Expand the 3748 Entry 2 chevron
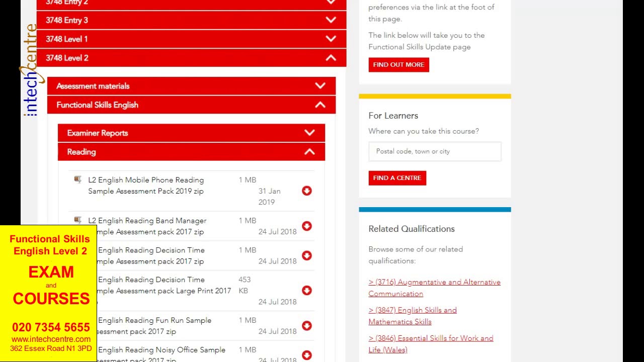The image size is (644, 362). pyautogui.click(x=331, y=2)
